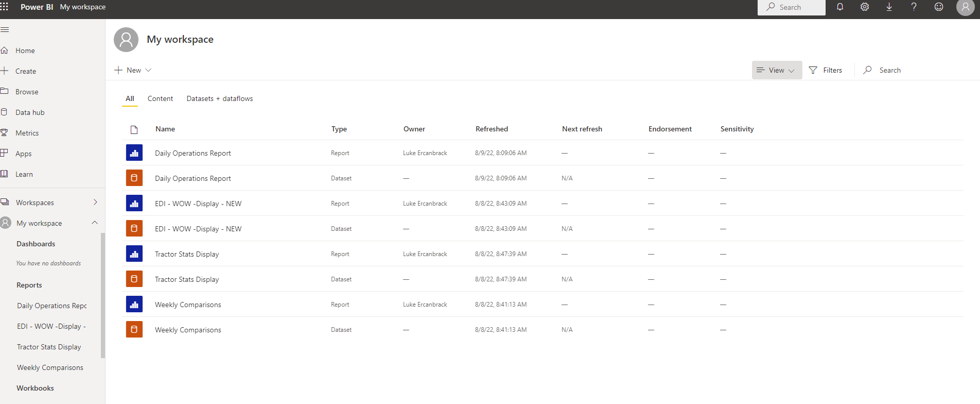Open Weekly Comparisons in sidebar Reports
Image resolution: width=980 pixels, height=404 pixels.
point(50,367)
